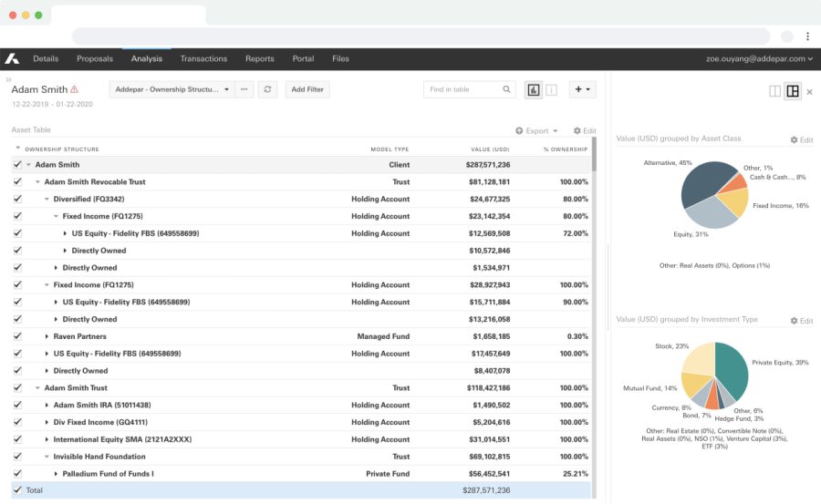Select the two-column split layout icon
This screenshot has height=504, width=821.
[774, 91]
